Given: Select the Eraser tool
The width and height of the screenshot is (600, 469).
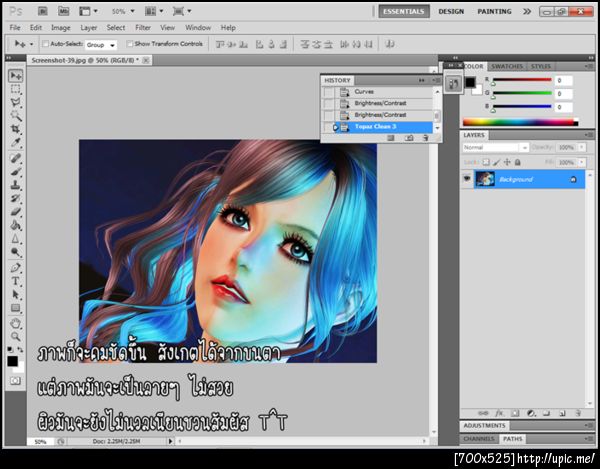Looking at the screenshot, I should pyautogui.click(x=16, y=212).
